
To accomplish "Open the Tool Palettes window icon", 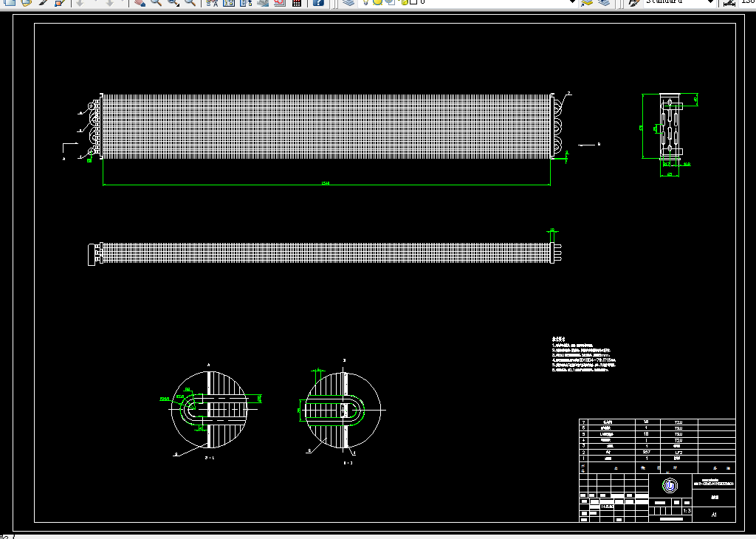I will [246, 2].
